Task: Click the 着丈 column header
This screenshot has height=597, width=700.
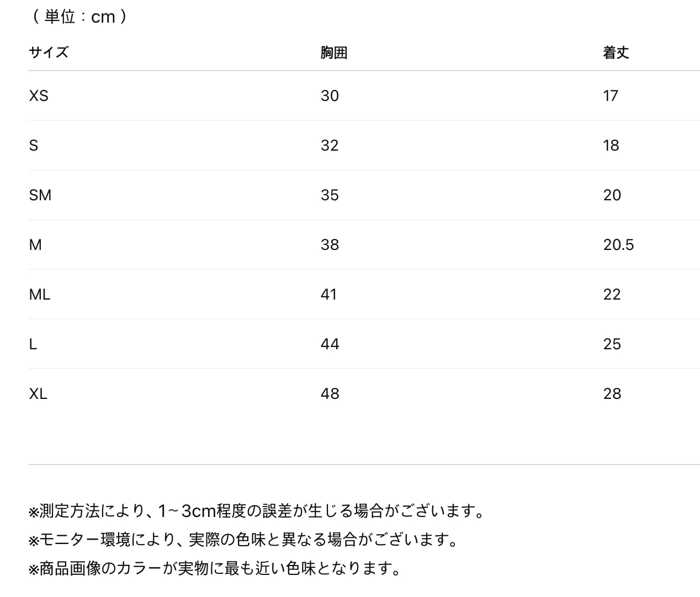Action: pos(616,52)
